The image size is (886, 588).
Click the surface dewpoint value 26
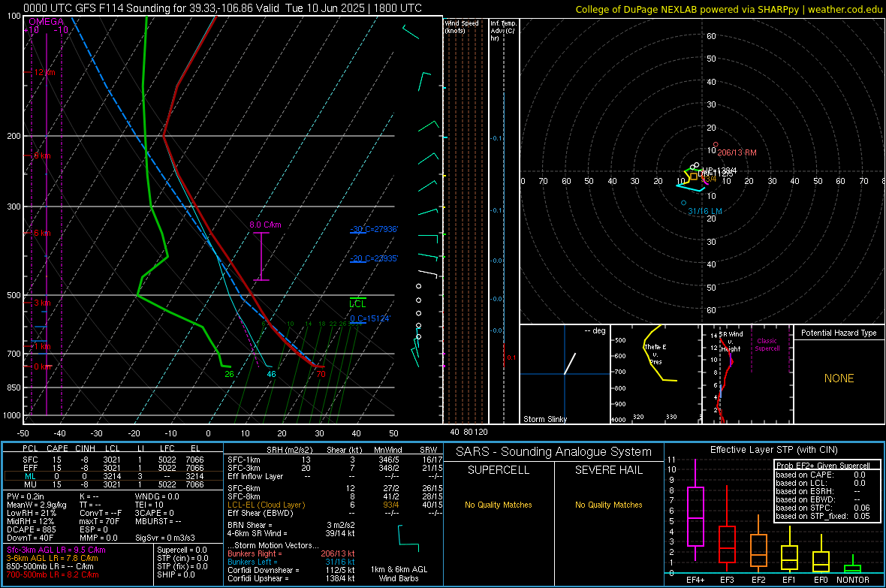pyautogui.click(x=229, y=374)
